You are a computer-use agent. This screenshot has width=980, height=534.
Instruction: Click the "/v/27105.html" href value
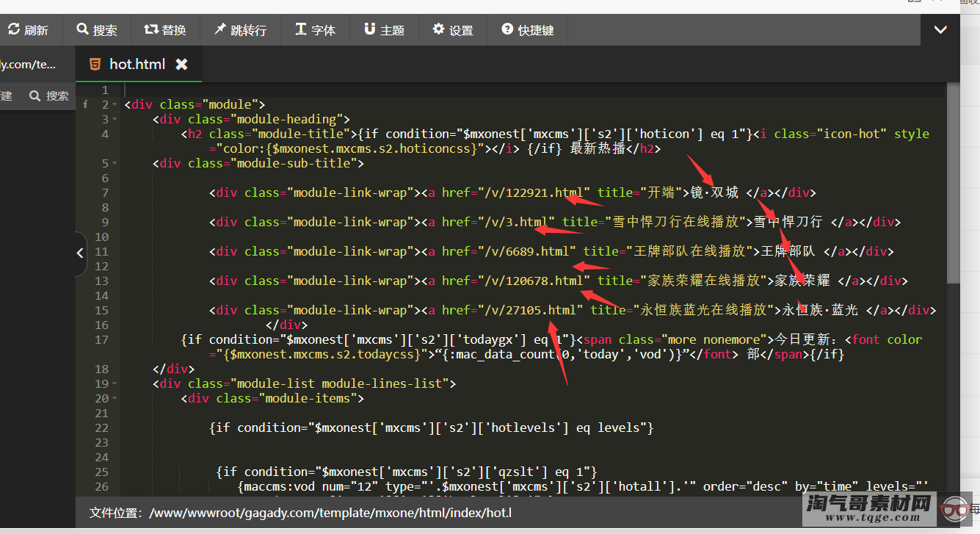coord(530,310)
